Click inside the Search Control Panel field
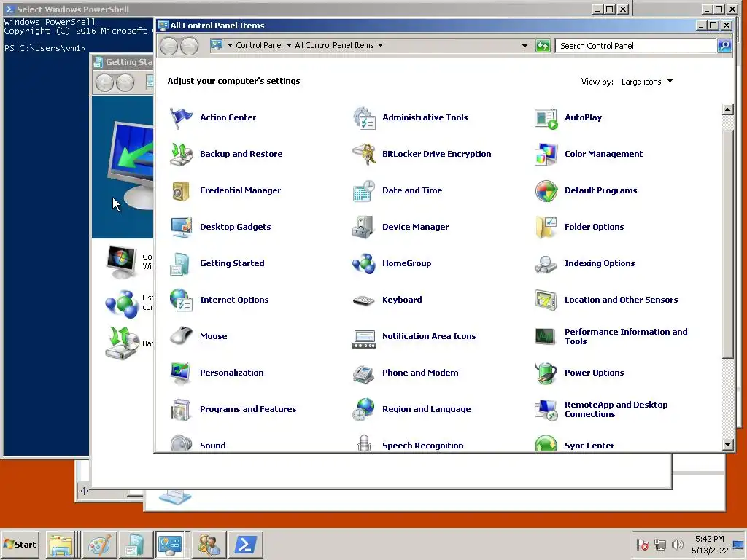 click(635, 46)
